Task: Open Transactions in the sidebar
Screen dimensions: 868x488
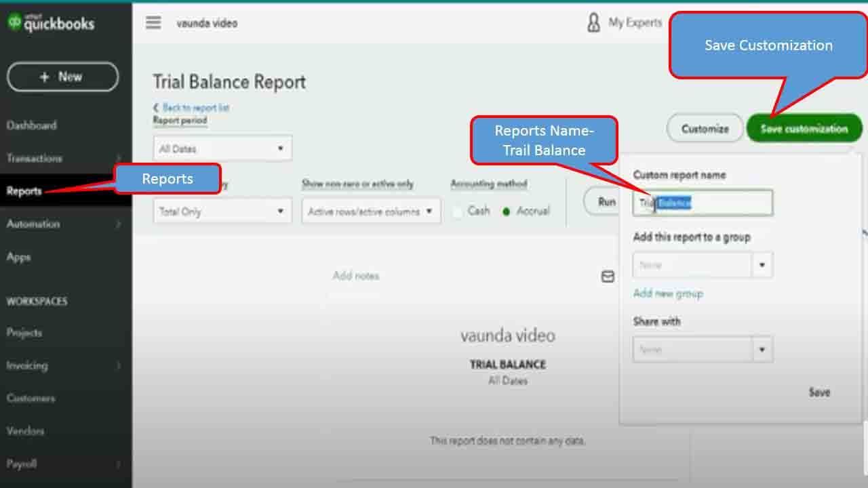Action: point(35,158)
